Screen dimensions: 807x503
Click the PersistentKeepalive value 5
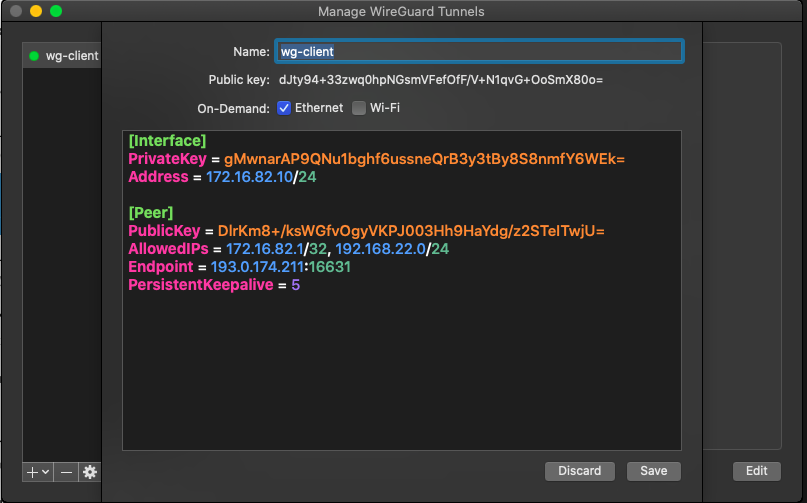click(x=295, y=285)
